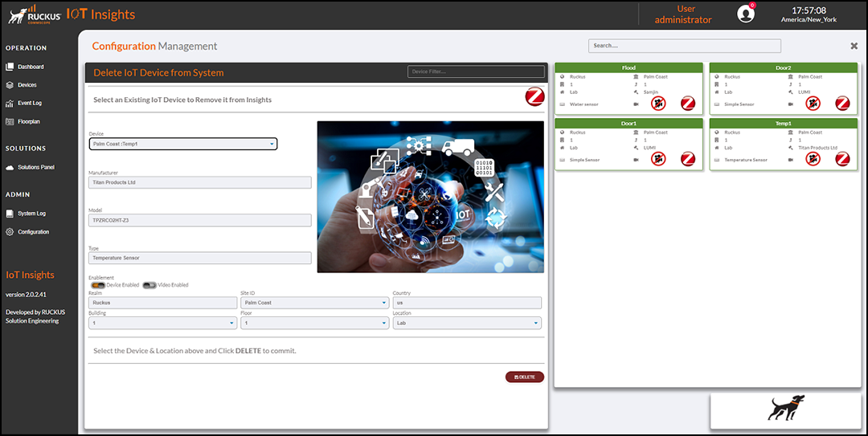This screenshot has width=868, height=436.
Task: Click the Model field showing TPZRCO2HT-Z3
Action: (x=200, y=220)
